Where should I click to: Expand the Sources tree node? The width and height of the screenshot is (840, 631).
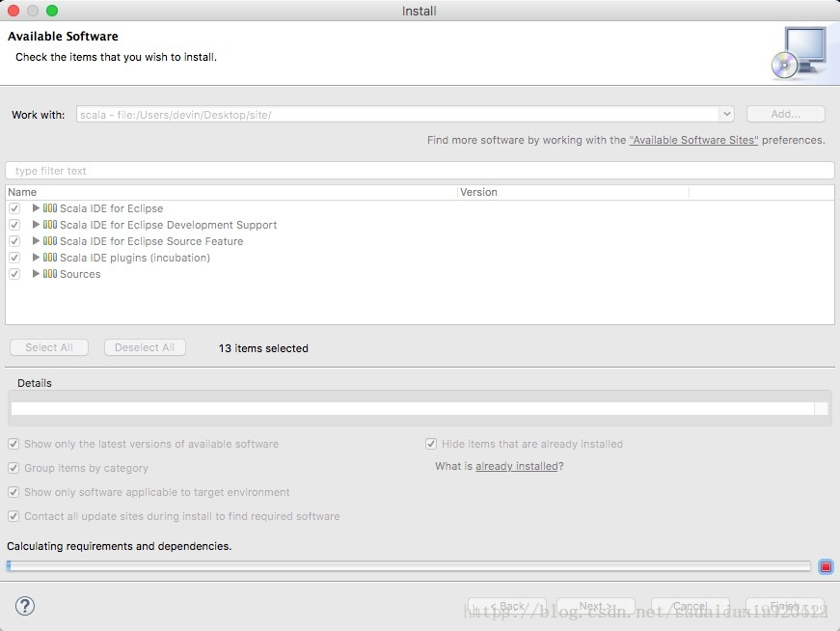pyautogui.click(x=36, y=273)
